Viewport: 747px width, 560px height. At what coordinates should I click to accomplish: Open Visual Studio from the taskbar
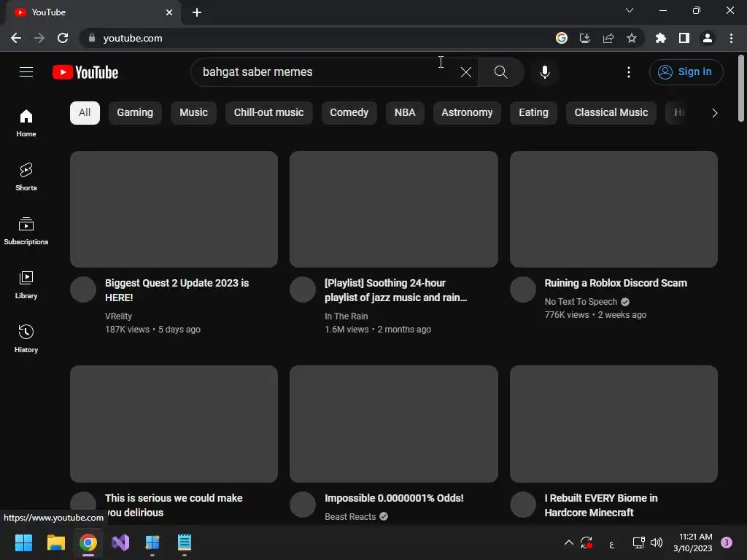coord(120,542)
